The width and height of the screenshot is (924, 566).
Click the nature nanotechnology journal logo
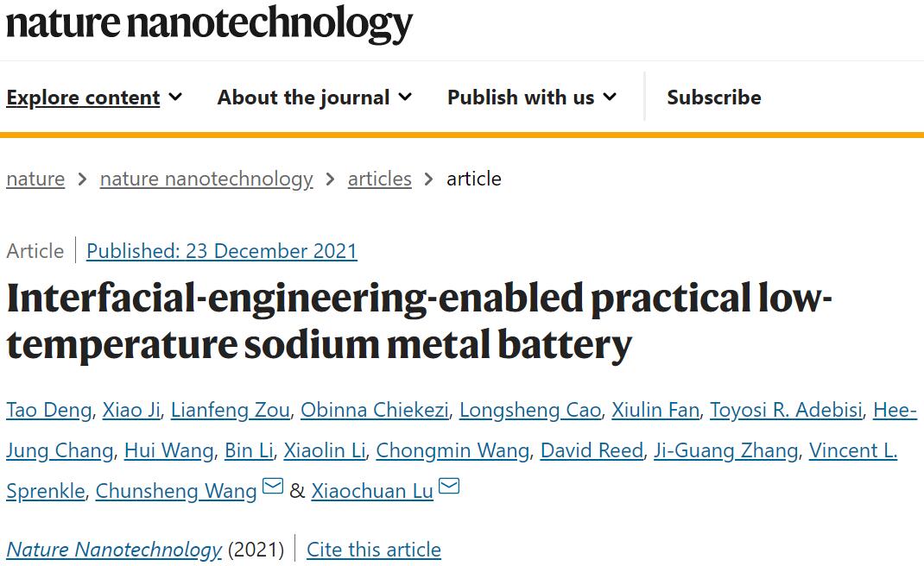click(x=210, y=24)
